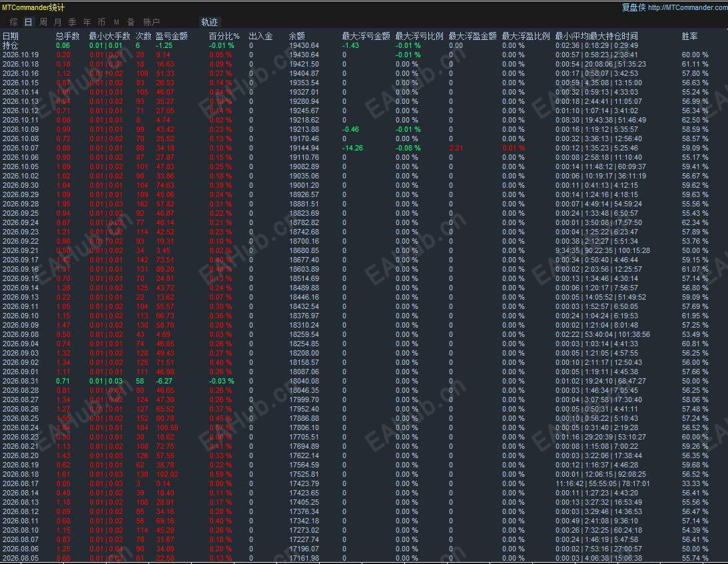Switch to the 账户 account tab
728x564 pixels.
(x=151, y=22)
